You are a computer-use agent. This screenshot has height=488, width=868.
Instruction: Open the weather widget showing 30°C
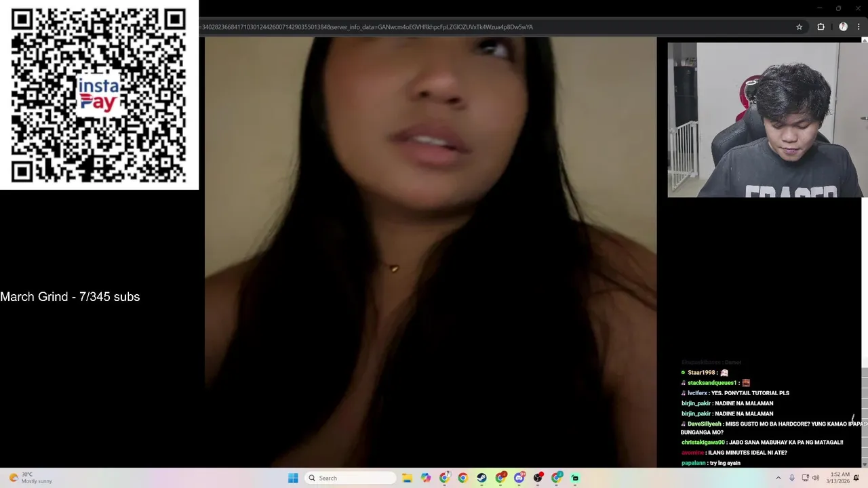[31, 478]
